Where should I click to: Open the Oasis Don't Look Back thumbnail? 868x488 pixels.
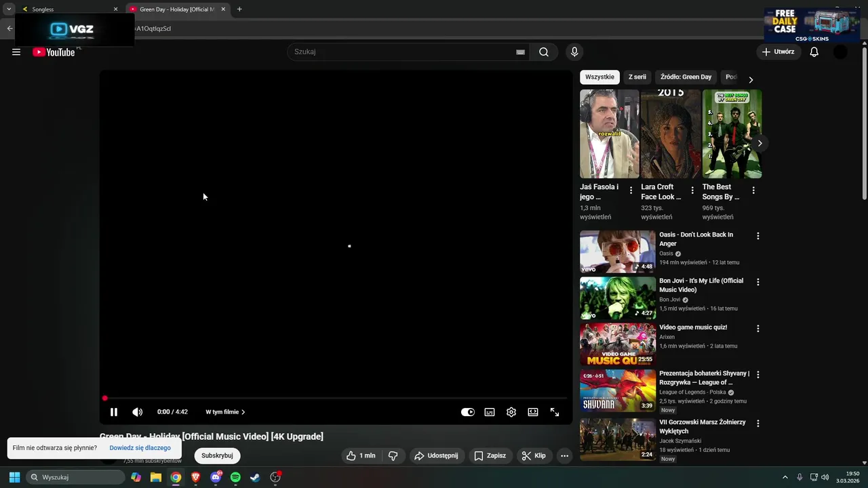click(617, 251)
